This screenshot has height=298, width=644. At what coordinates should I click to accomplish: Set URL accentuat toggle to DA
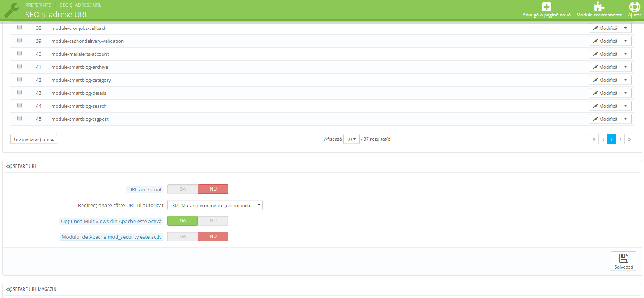(183, 189)
